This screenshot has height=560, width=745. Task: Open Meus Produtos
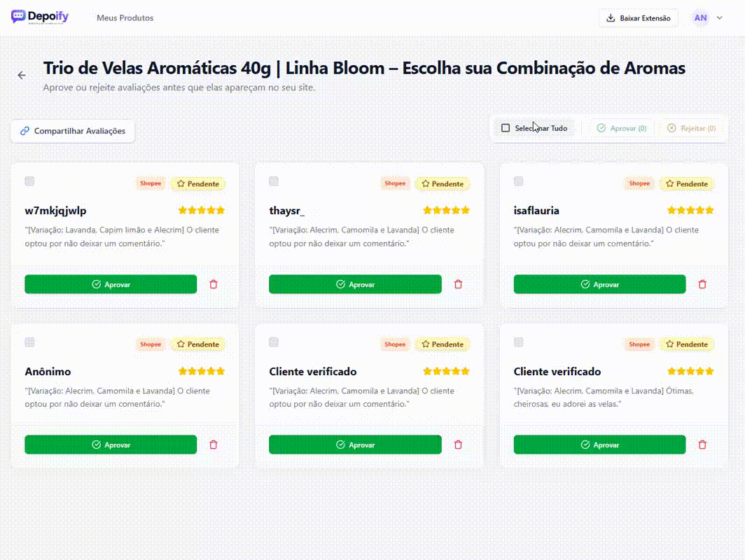125,17
